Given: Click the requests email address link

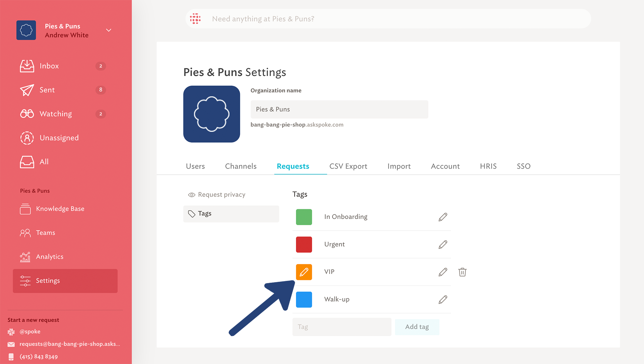Looking at the screenshot, I should coord(70,344).
